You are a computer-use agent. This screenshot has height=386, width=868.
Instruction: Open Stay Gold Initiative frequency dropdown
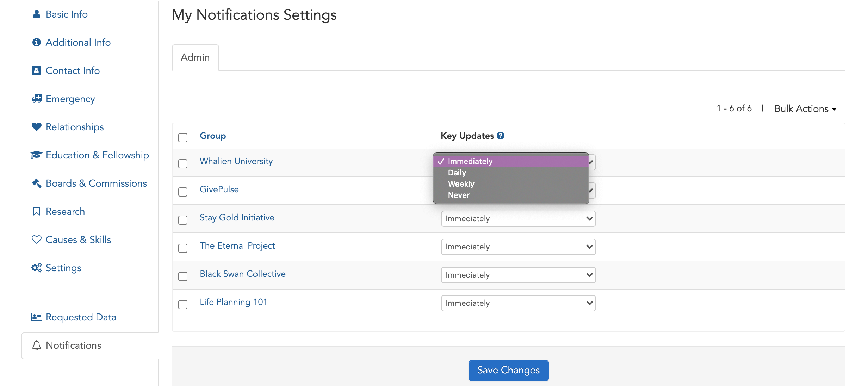tap(518, 219)
